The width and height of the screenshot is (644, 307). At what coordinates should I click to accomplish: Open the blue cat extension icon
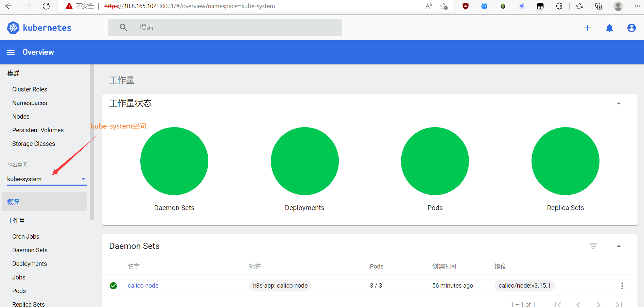tap(484, 6)
